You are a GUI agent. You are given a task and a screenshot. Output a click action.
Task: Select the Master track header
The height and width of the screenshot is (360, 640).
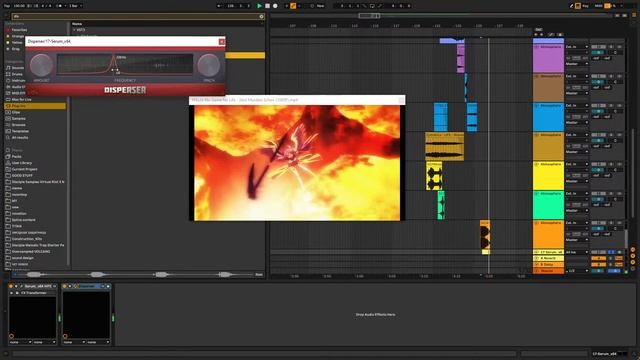(548, 271)
